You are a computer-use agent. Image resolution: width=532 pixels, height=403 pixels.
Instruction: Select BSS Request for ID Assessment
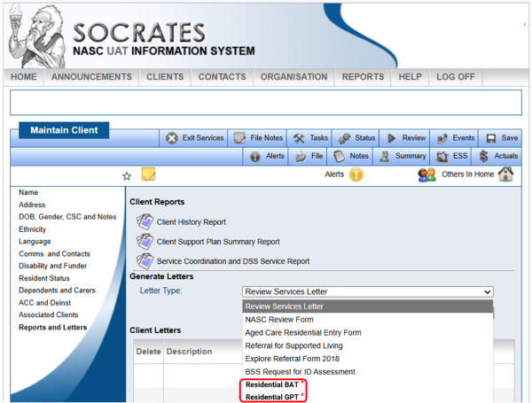click(x=368, y=371)
